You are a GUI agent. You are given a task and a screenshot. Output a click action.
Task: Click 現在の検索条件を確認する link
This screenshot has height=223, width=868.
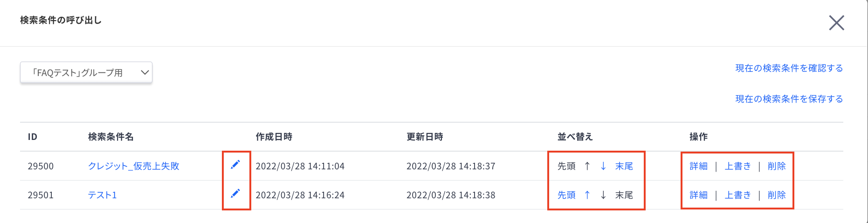789,68
